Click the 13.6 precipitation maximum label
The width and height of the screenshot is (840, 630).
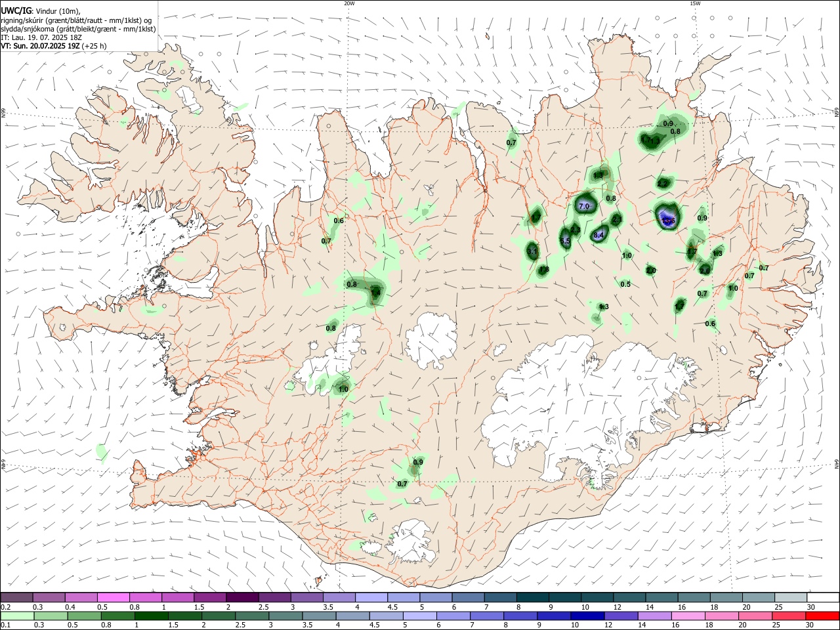(x=668, y=221)
